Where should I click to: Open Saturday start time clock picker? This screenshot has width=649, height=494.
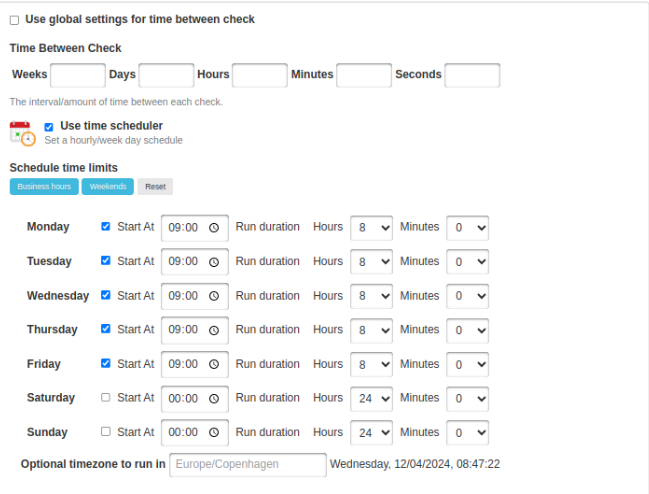coord(214,398)
